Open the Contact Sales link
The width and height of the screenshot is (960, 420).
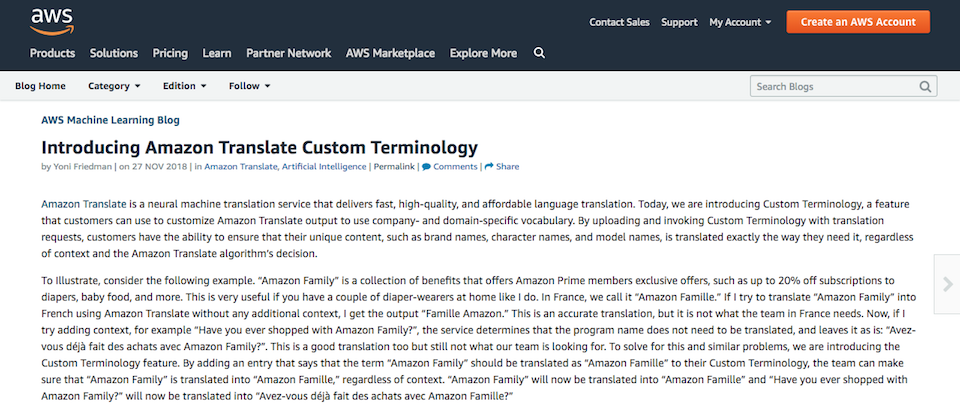[620, 22]
